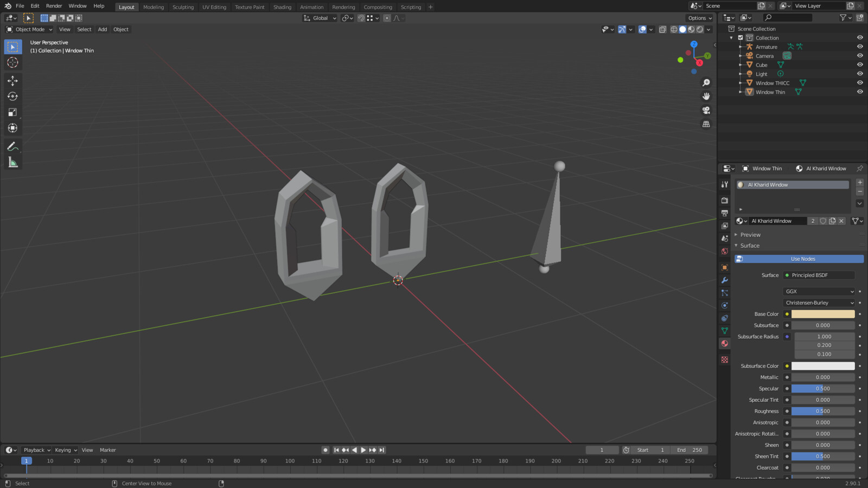The height and width of the screenshot is (488, 868).
Task: Select the Cursor tool in the toolbar
Action: tap(13, 62)
